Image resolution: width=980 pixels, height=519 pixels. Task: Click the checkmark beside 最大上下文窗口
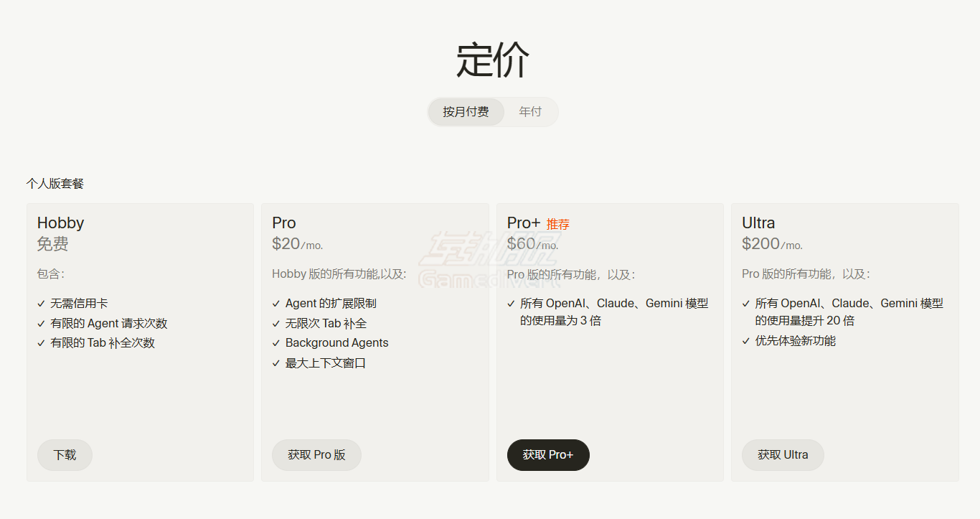tap(276, 363)
